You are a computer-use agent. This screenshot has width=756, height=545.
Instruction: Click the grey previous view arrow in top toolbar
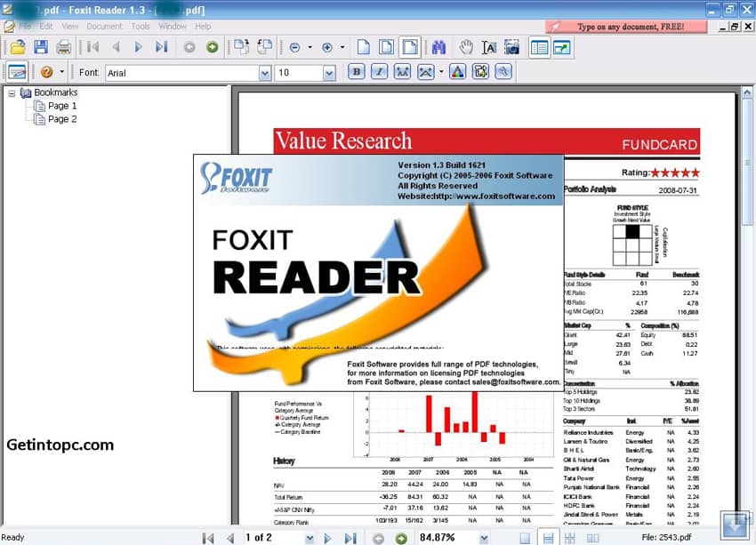189,47
